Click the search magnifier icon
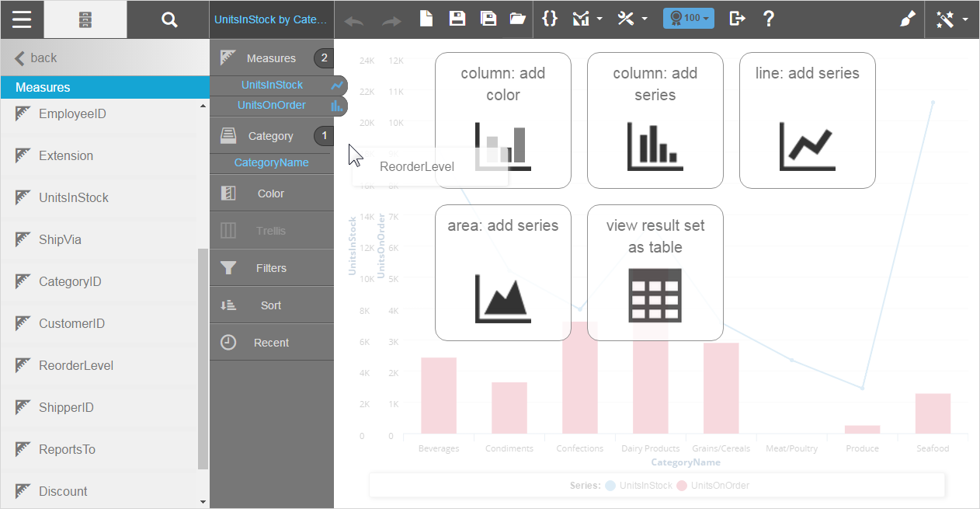The height and width of the screenshot is (509, 980). (x=169, y=19)
